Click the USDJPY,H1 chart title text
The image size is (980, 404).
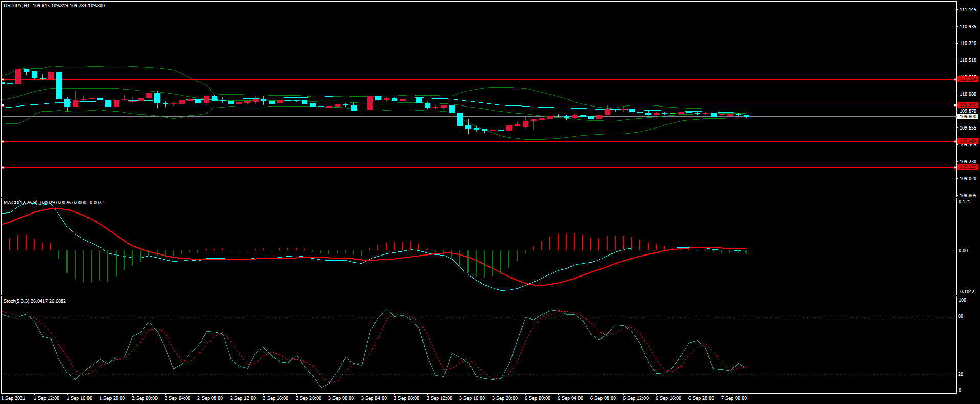16,6
